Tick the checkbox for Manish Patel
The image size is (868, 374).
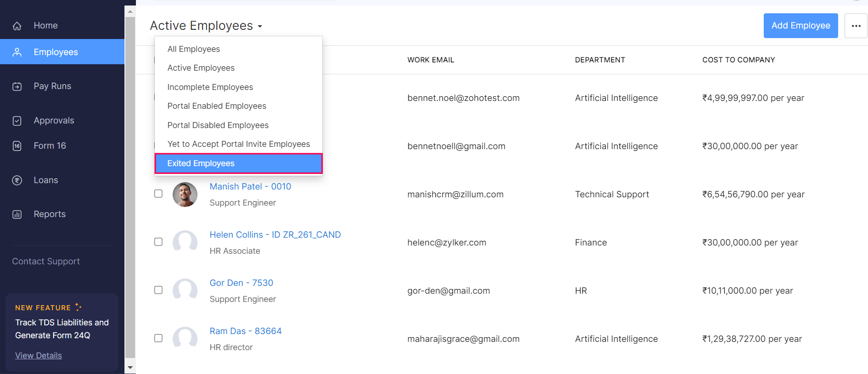tap(158, 194)
